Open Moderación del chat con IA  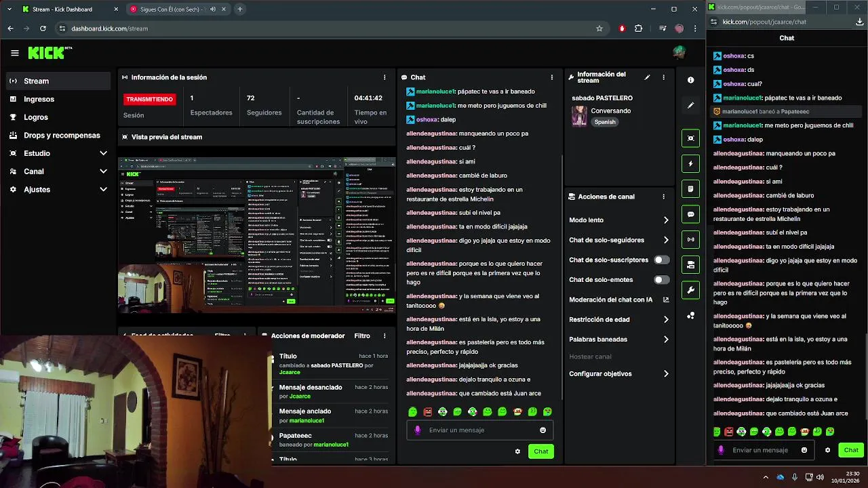pyautogui.click(x=619, y=300)
